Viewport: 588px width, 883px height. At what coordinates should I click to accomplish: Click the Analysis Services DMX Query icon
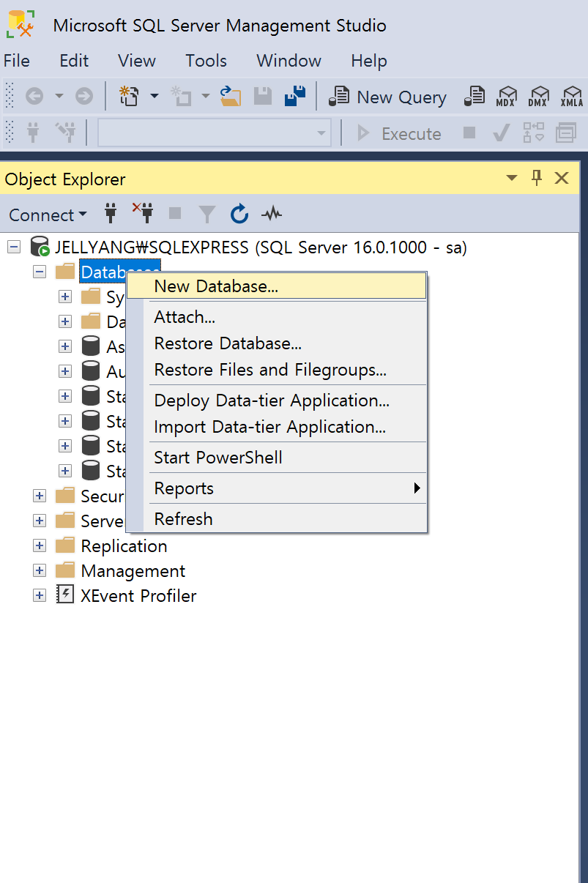coord(539,97)
